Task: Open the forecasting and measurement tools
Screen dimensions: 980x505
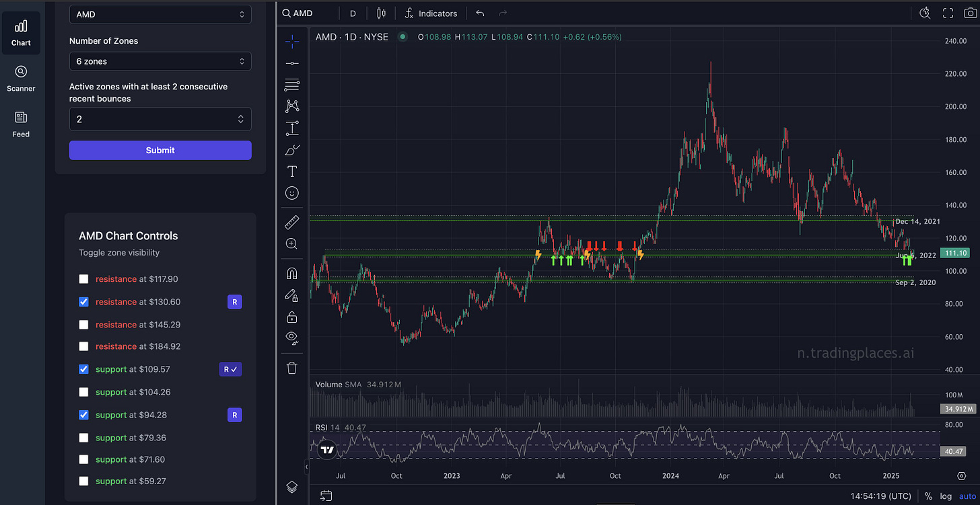Action: [292, 128]
